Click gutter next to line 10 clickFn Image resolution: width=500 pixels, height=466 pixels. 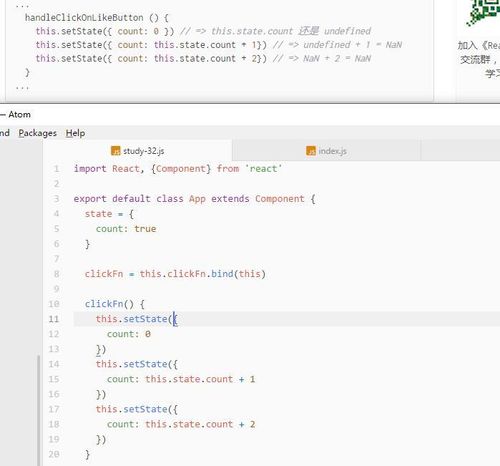pos(54,304)
